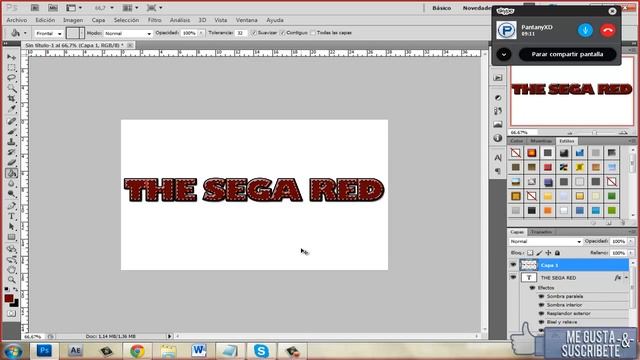Select the 3D Rotate tool
This screenshot has height=360, width=640.
11,249
